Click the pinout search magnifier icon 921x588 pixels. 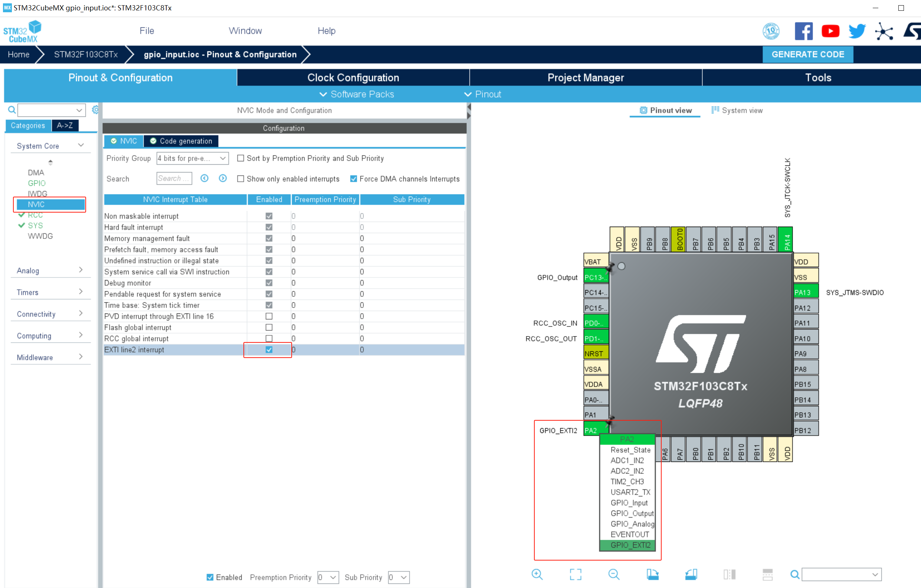795,574
